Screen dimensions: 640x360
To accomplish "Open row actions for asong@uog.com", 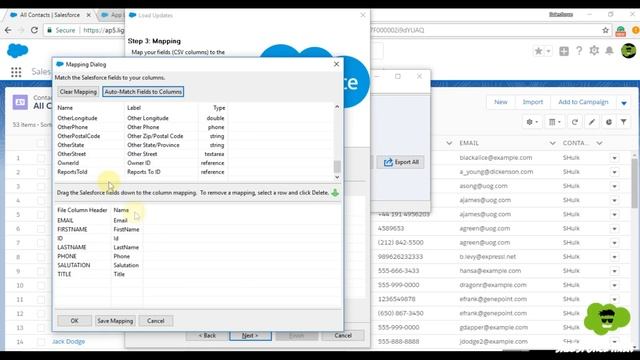I will point(615,186).
